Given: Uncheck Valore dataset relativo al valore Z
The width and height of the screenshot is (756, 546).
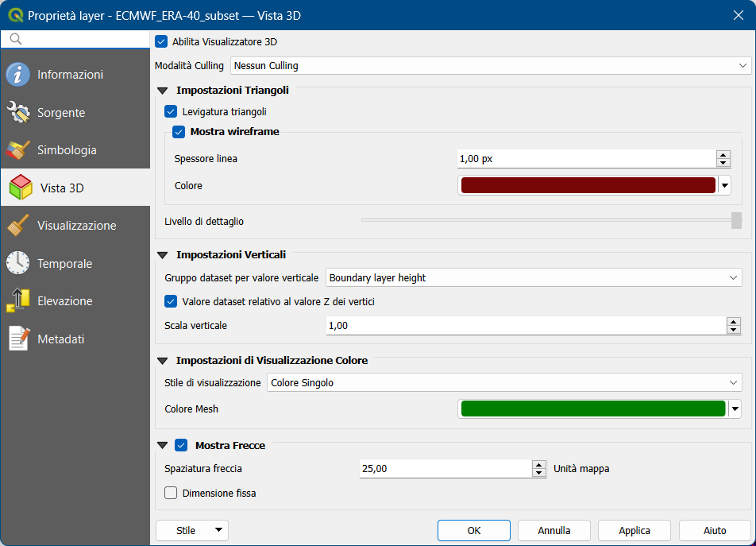Looking at the screenshot, I should click(171, 301).
